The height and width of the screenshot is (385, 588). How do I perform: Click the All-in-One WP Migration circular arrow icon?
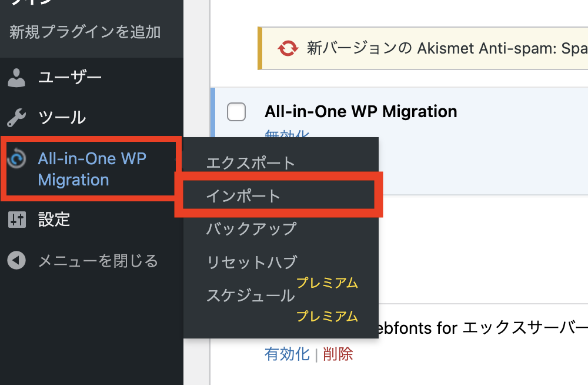tap(16, 158)
